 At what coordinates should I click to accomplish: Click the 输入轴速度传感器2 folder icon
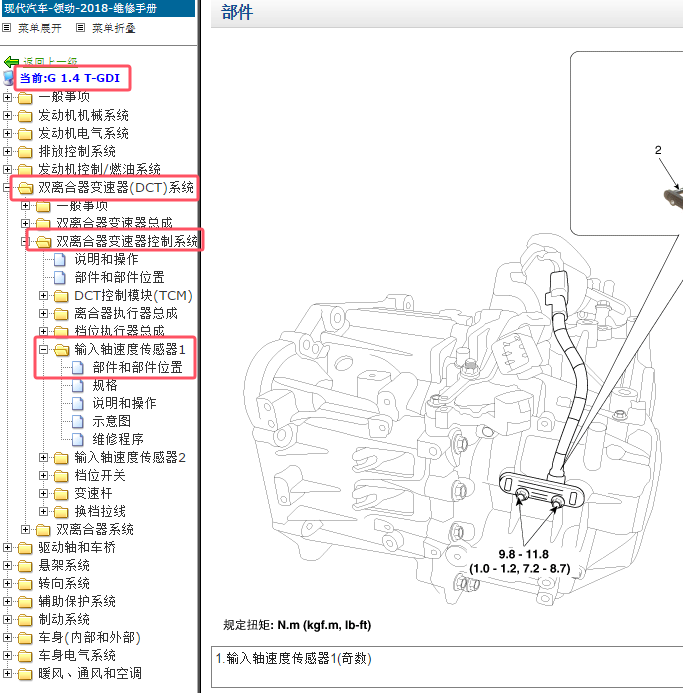point(61,458)
